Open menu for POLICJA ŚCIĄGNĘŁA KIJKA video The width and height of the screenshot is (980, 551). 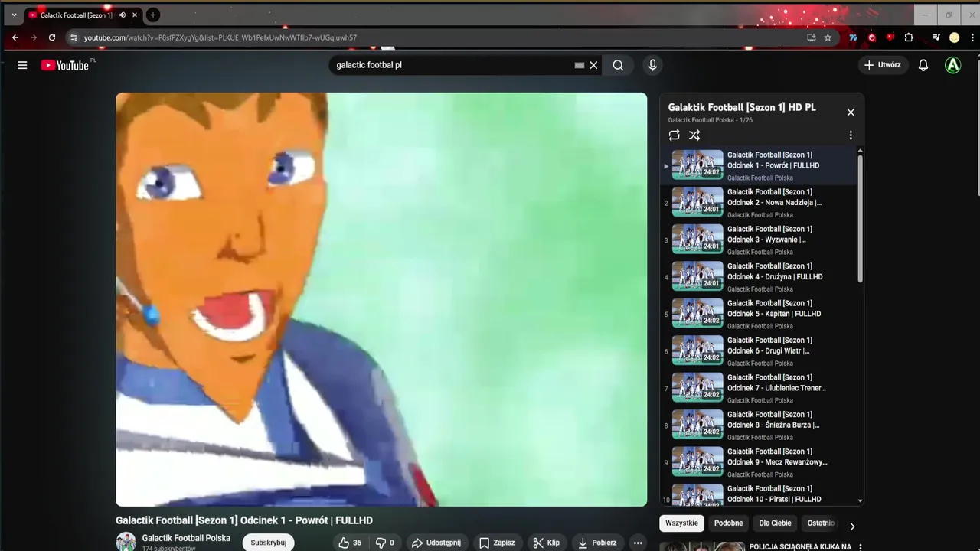click(861, 546)
